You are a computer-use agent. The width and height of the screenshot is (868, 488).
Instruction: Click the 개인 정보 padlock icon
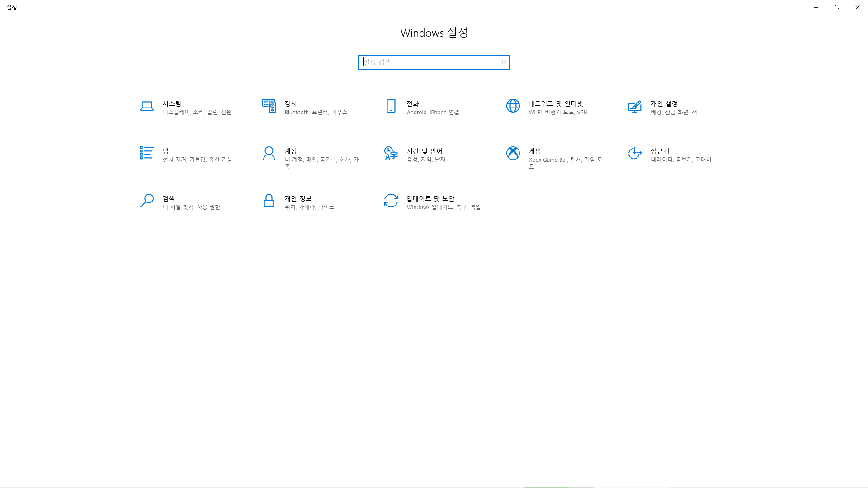[269, 201]
